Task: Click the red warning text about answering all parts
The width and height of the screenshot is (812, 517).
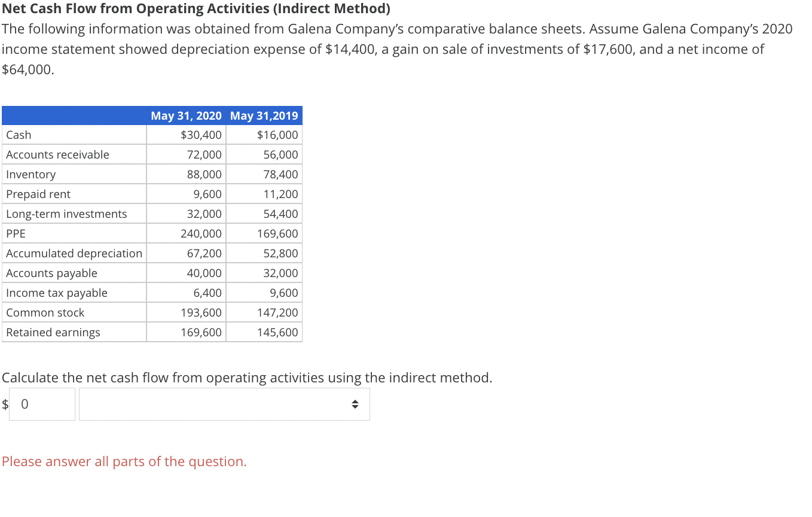Action: coord(124,461)
